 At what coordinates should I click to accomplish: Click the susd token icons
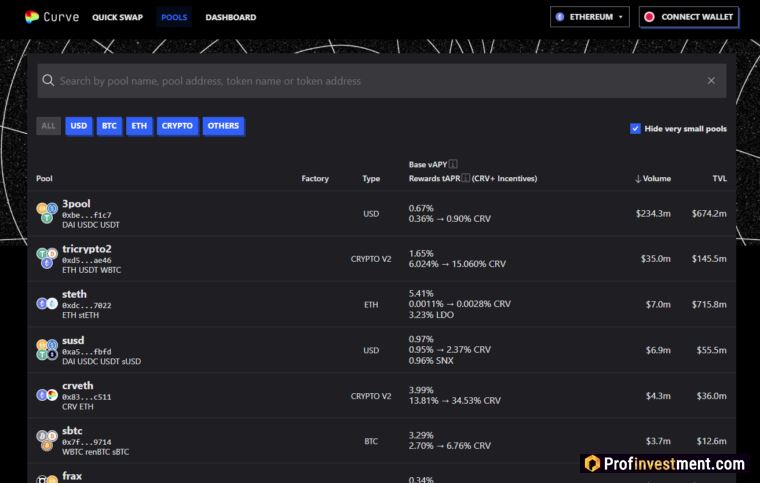pyautogui.click(x=47, y=350)
